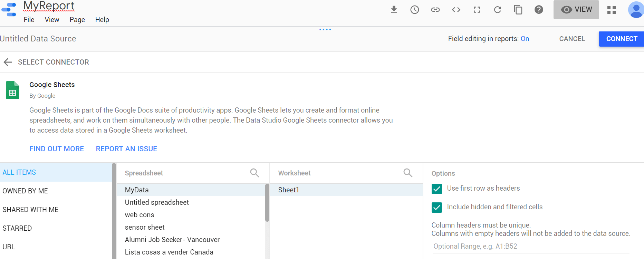Screen dimensions: 644x259
Task: Click the Google Sheets connector title
Action: [x=52, y=85]
